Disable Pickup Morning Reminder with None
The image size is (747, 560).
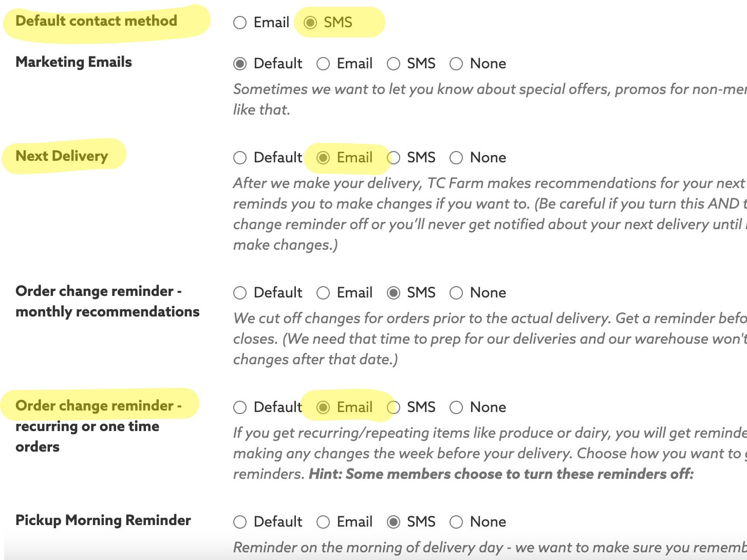pyautogui.click(x=456, y=522)
